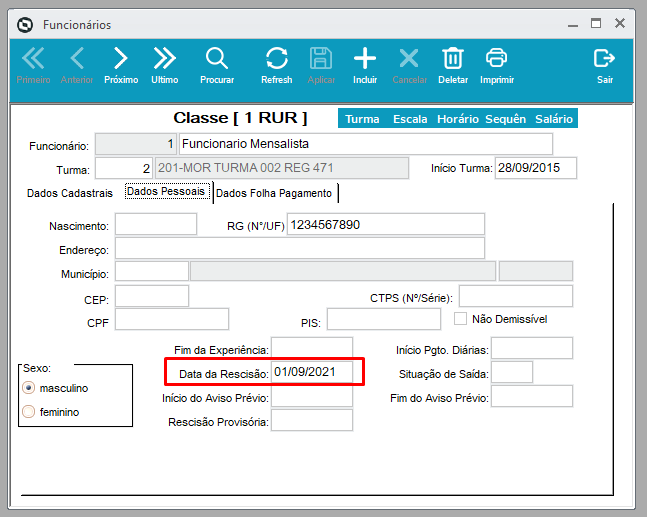Click the Funcionários window logo icon

pos(25,25)
